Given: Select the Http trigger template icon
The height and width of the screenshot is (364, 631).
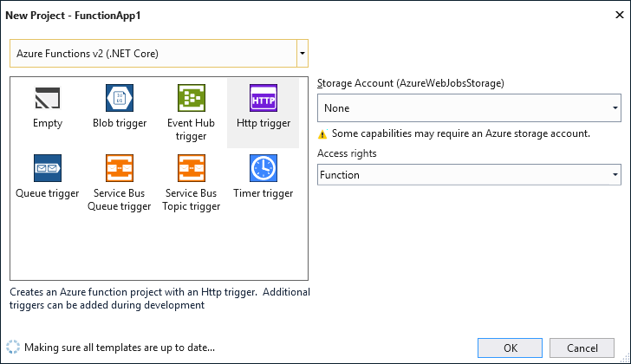Looking at the screenshot, I should click(263, 98).
